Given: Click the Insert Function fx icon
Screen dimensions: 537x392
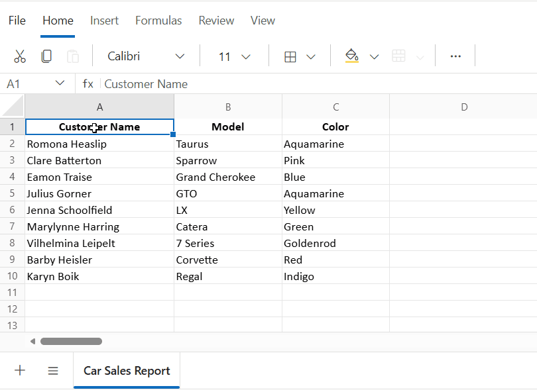Looking at the screenshot, I should (x=88, y=83).
